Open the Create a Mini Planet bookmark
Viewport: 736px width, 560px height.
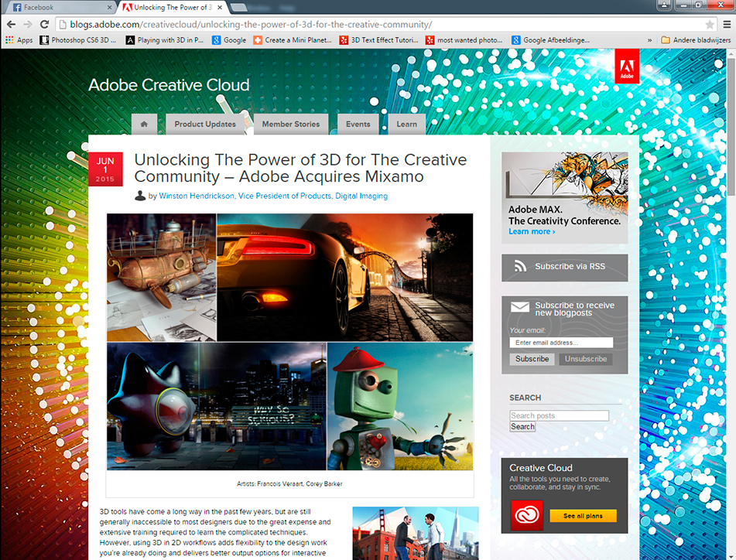293,40
